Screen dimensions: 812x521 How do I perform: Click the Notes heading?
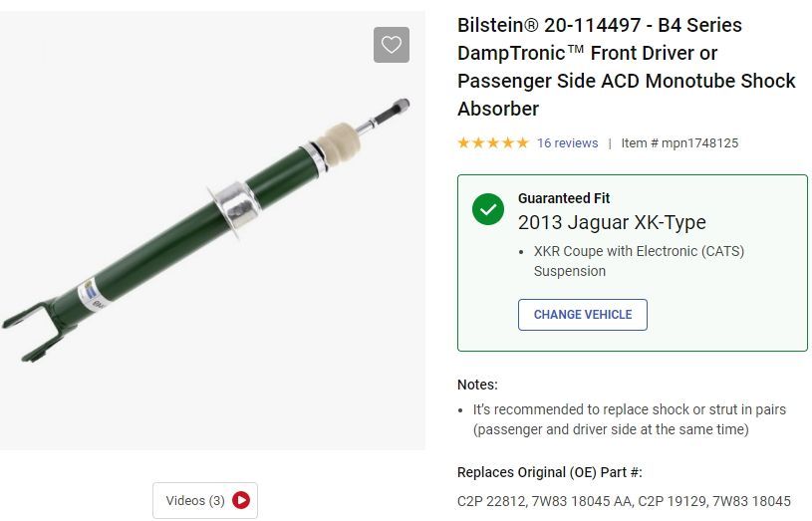click(477, 385)
